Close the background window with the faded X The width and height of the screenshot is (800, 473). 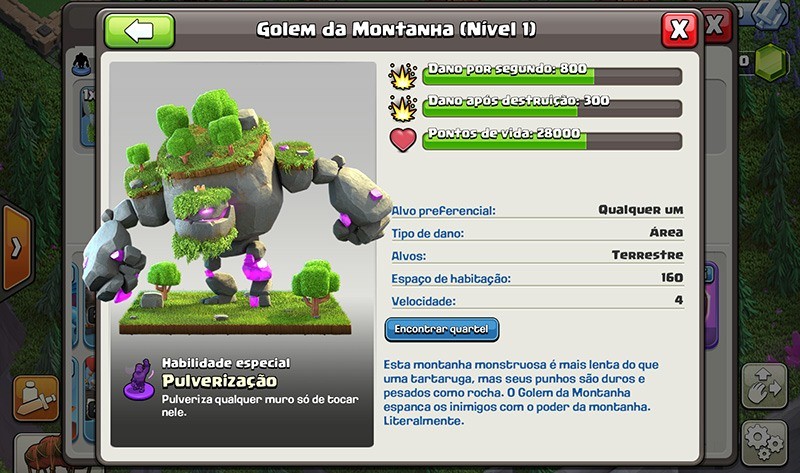[x=716, y=26]
